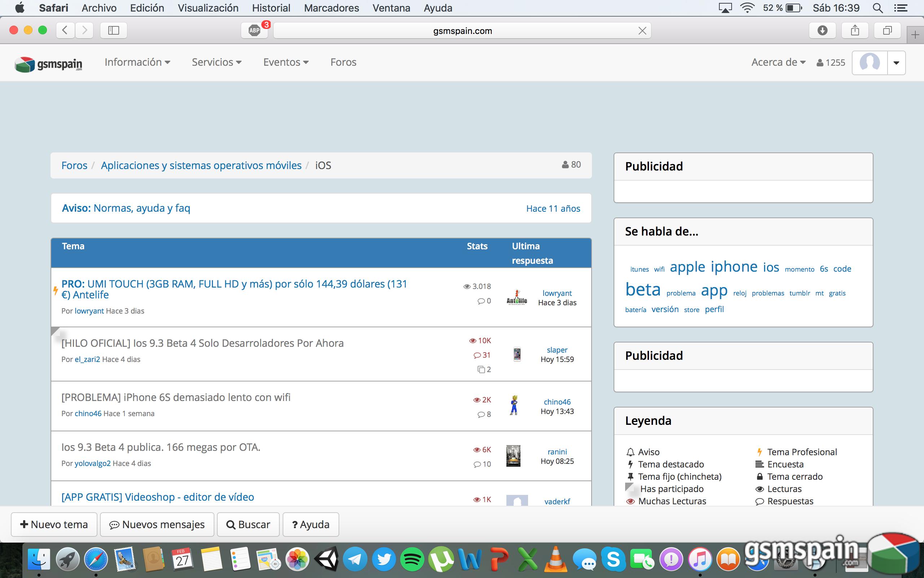Open the Visualización menu

(208, 8)
